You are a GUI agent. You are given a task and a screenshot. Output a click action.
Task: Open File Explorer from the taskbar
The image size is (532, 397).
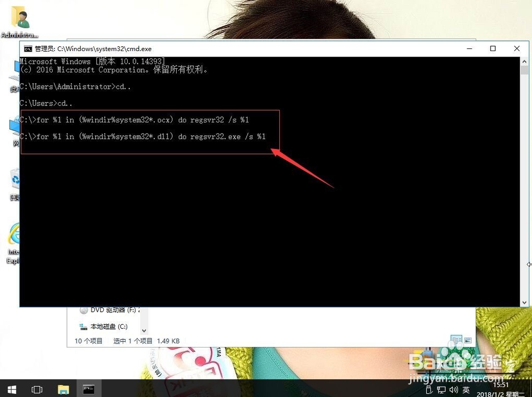pos(63,389)
